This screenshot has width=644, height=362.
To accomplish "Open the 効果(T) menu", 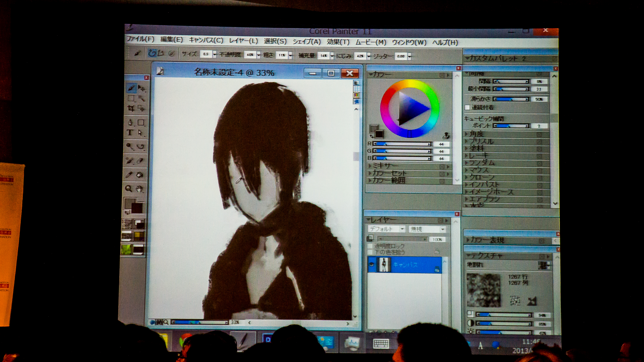I will pyautogui.click(x=338, y=42).
